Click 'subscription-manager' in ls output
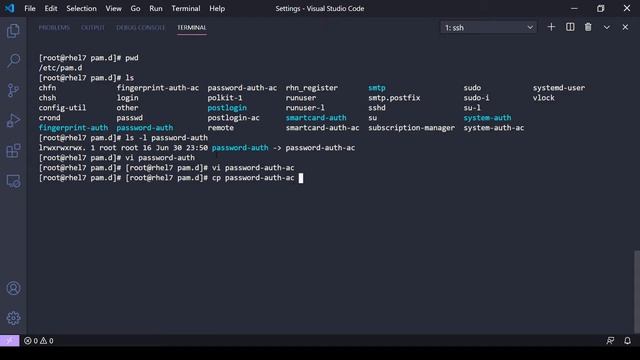The image size is (640, 360). [411, 128]
